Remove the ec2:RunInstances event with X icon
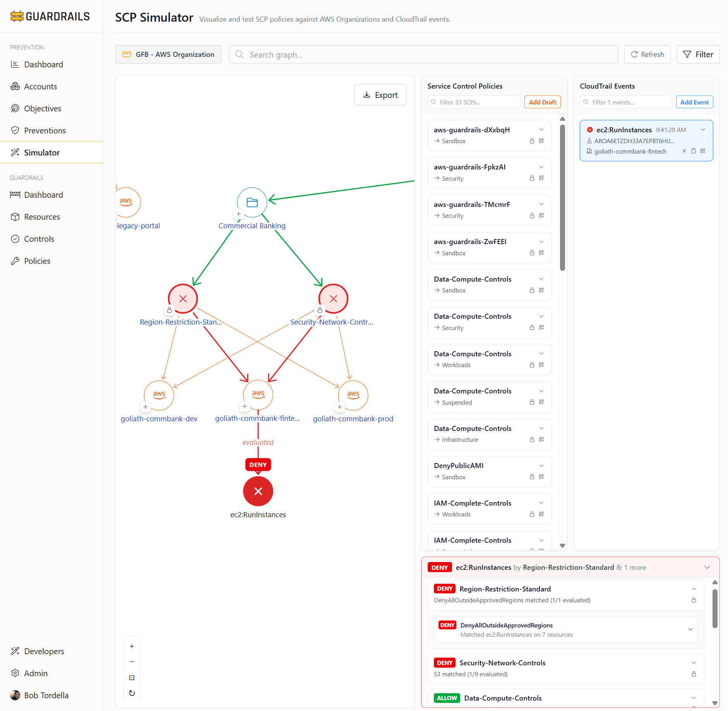 [684, 151]
